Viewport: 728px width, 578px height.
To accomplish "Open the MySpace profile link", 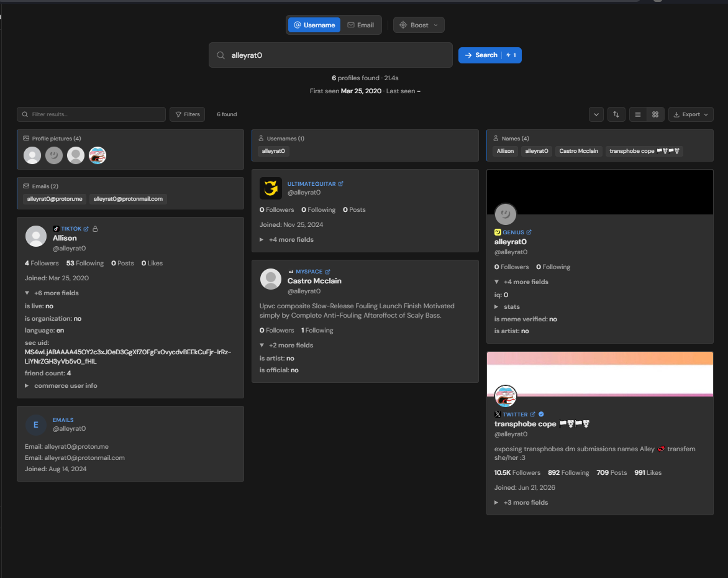I will click(309, 272).
